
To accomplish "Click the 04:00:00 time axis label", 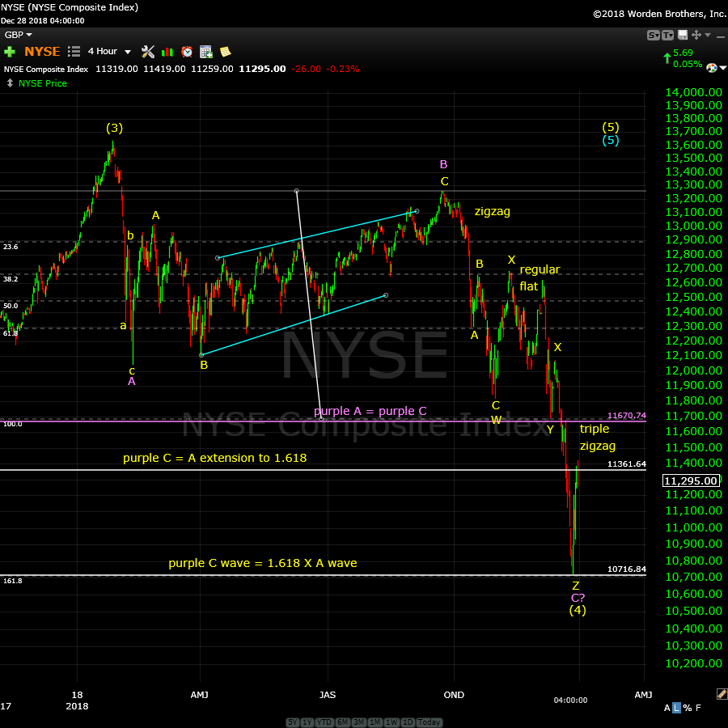I will (x=570, y=700).
